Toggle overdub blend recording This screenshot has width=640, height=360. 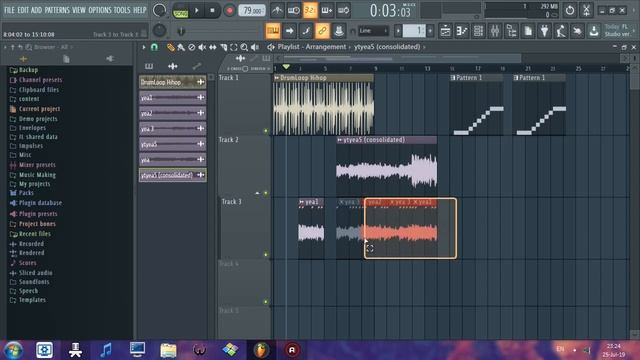pyautogui.click(x=327, y=11)
